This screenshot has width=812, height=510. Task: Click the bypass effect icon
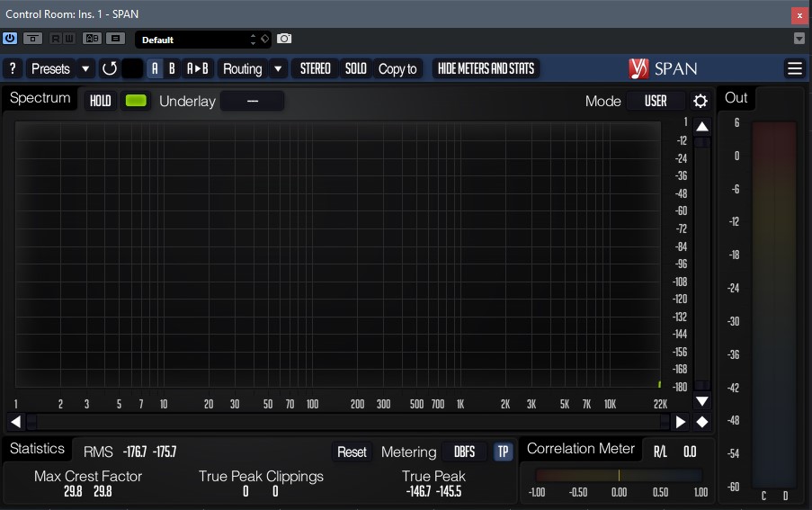point(32,39)
